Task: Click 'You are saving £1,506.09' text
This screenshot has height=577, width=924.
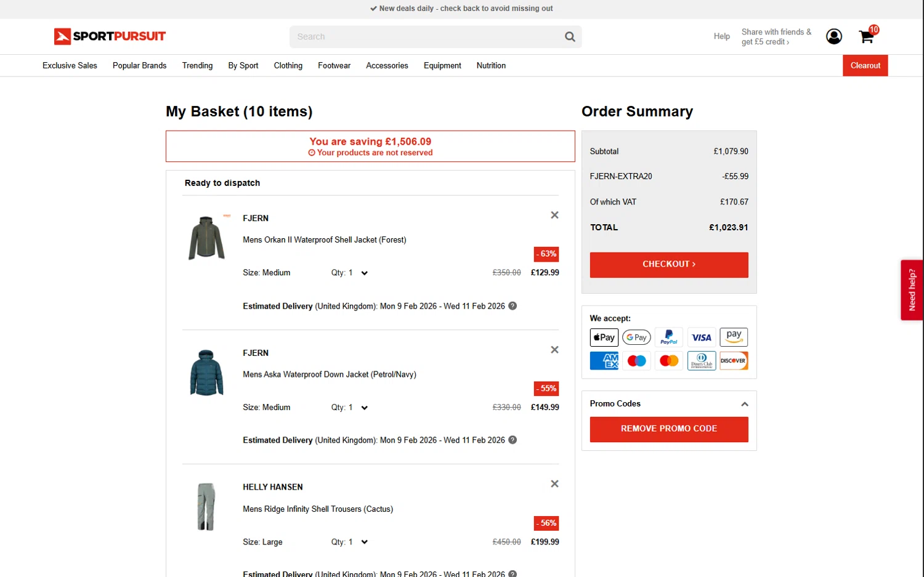Action: (x=370, y=142)
